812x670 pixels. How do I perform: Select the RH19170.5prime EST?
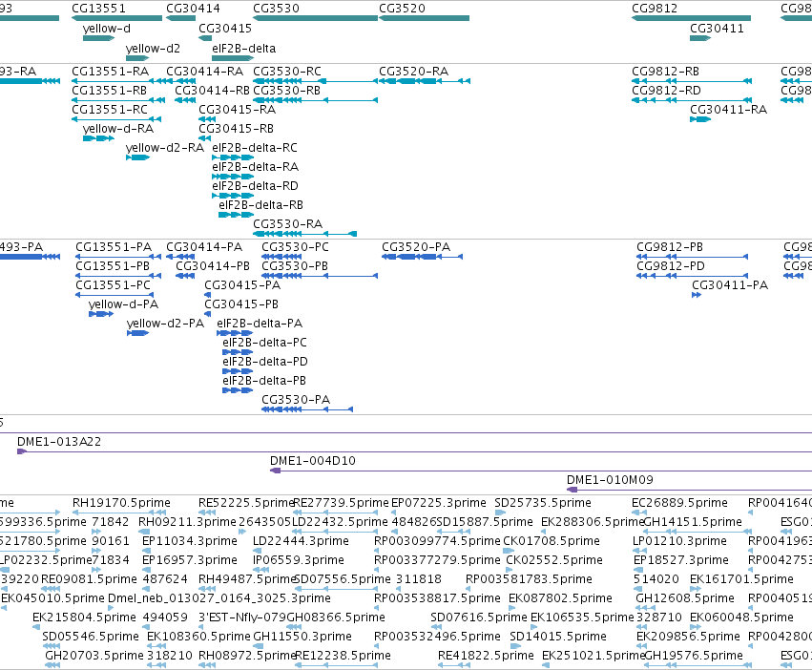(x=119, y=513)
